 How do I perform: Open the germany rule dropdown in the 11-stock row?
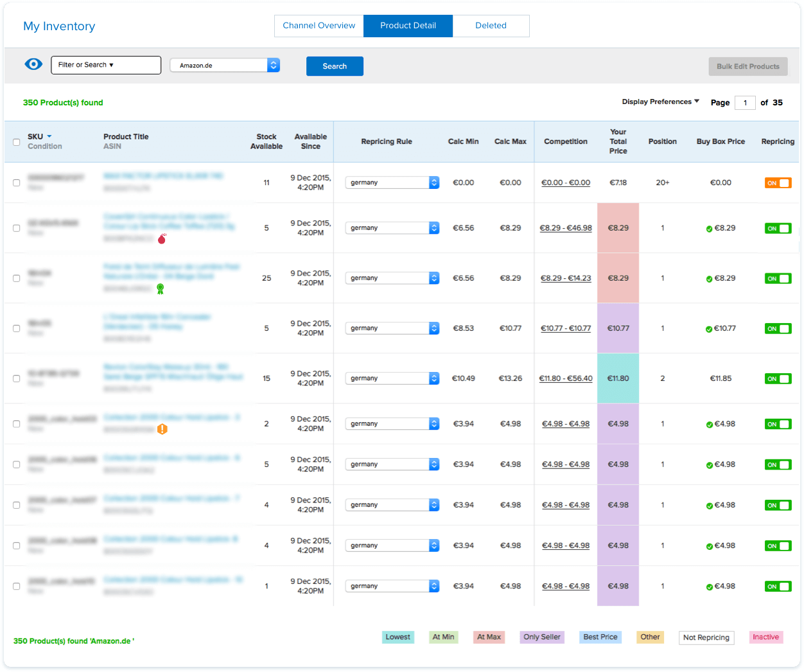392,182
